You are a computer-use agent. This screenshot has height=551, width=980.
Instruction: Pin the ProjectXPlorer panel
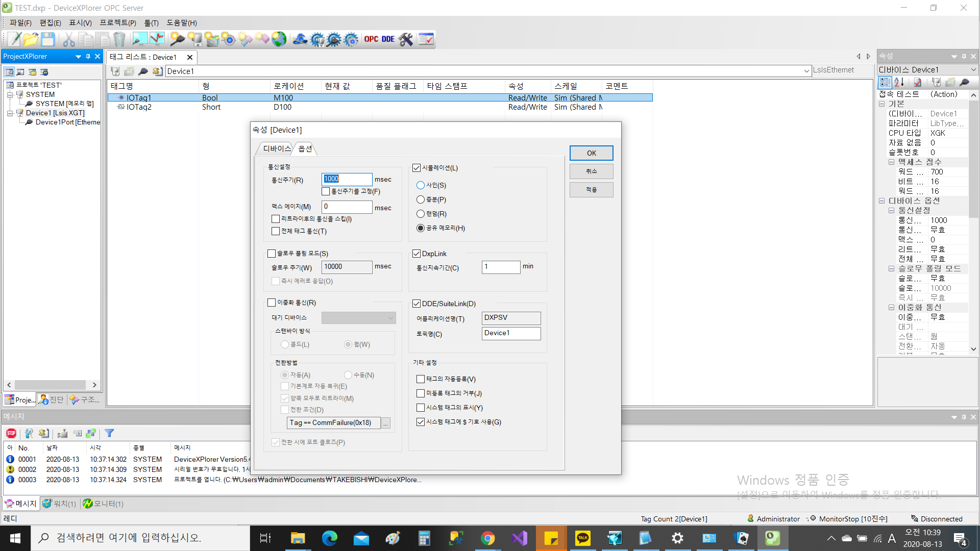tap(88, 57)
